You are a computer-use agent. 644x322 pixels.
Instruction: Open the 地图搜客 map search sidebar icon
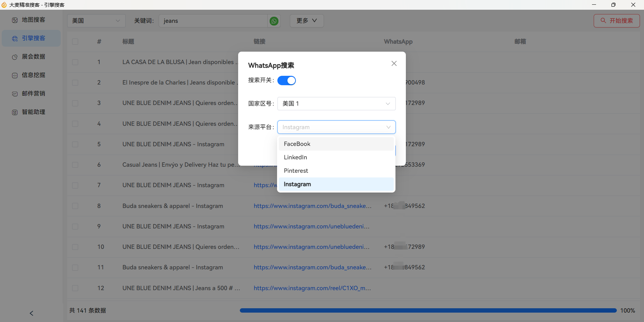15,20
